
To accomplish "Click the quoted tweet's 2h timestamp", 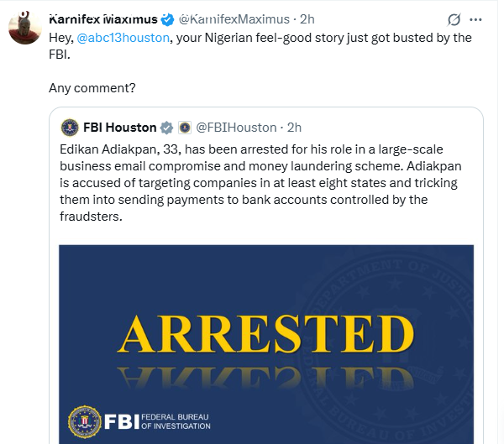I will pyautogui.click(x=294, y=128).
